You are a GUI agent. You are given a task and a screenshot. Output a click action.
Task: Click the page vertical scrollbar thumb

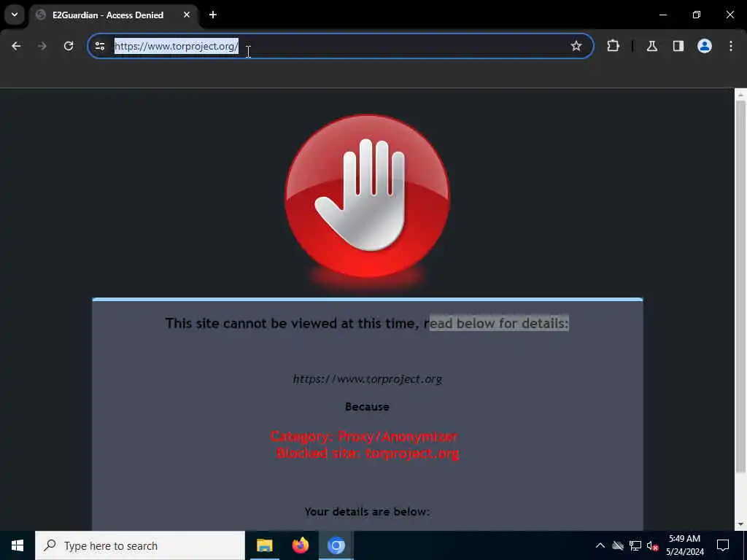click(740, 287)
